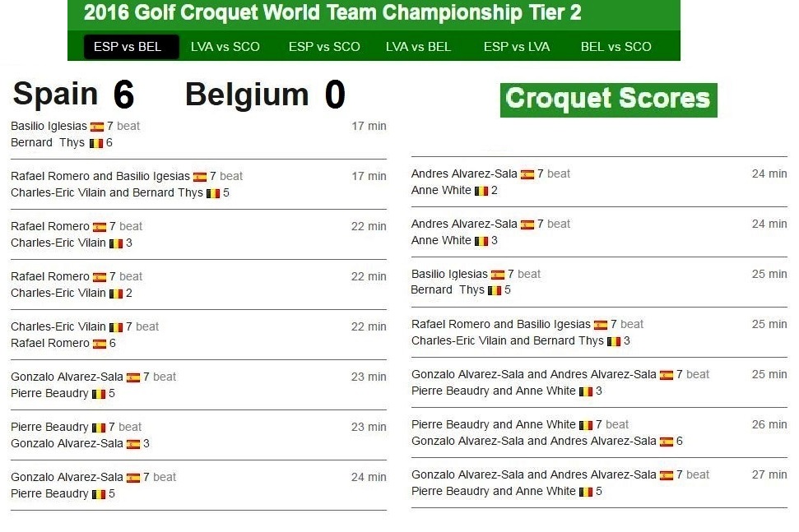
Task: Select the ESP vs SCO tab
Action: coord(324,47)
